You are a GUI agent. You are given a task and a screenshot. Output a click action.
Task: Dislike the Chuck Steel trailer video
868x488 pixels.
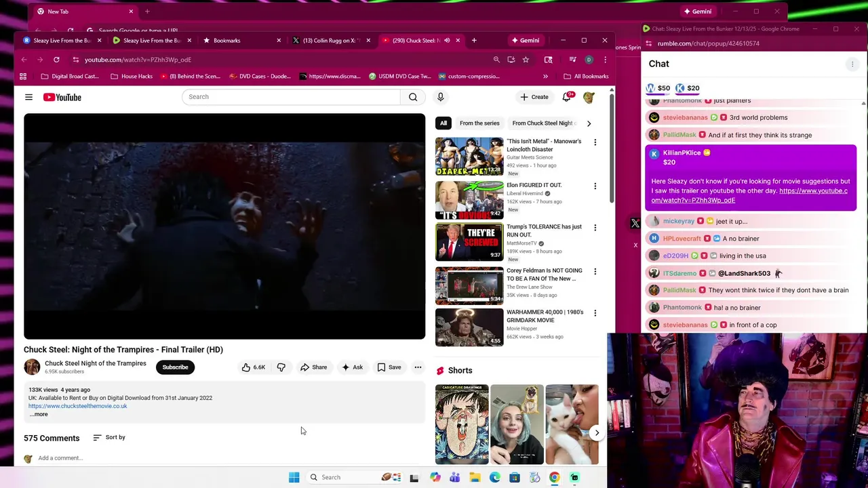click(281, 367)
